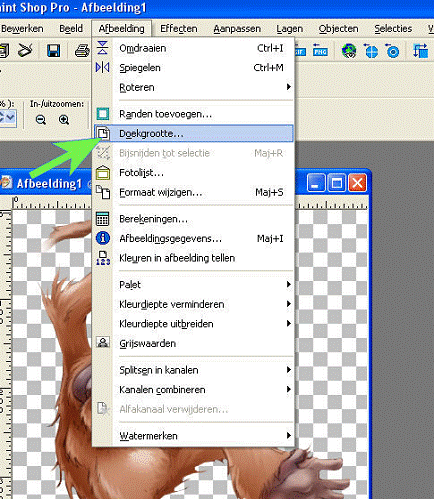This screenshot has width=434, height=499.
Task: Click the zoom in magnifier
Action: pyautogui.click(x=64, y=120)
